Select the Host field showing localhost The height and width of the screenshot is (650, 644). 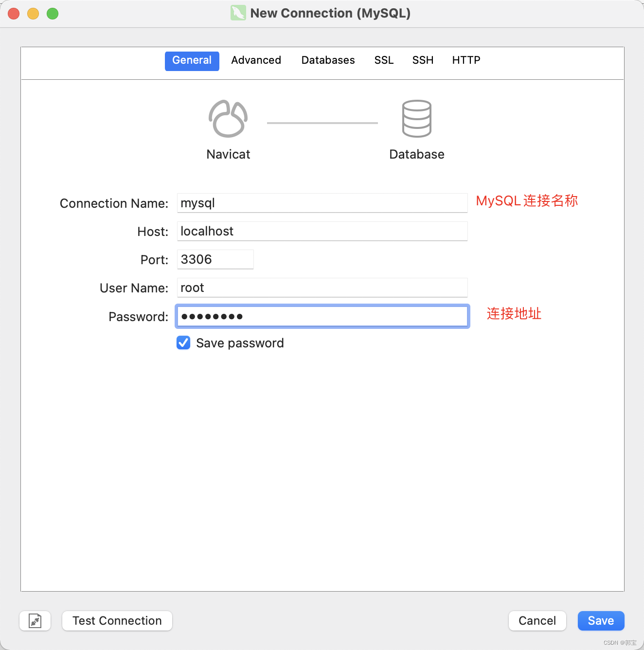pos(322,231)
